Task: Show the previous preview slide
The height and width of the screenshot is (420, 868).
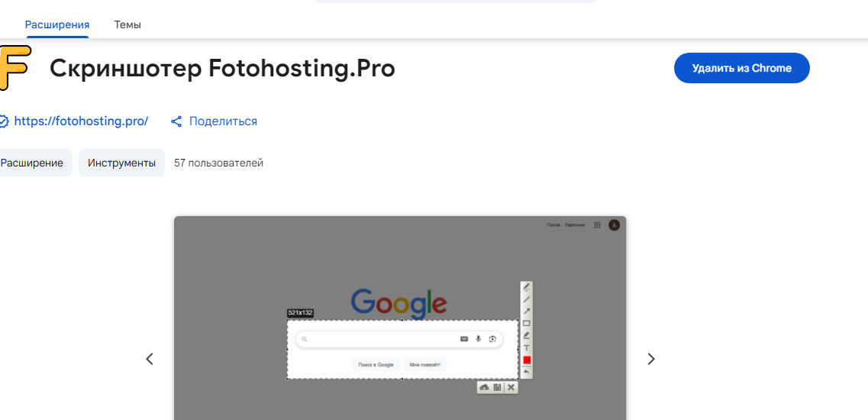Action: point(150,359)
